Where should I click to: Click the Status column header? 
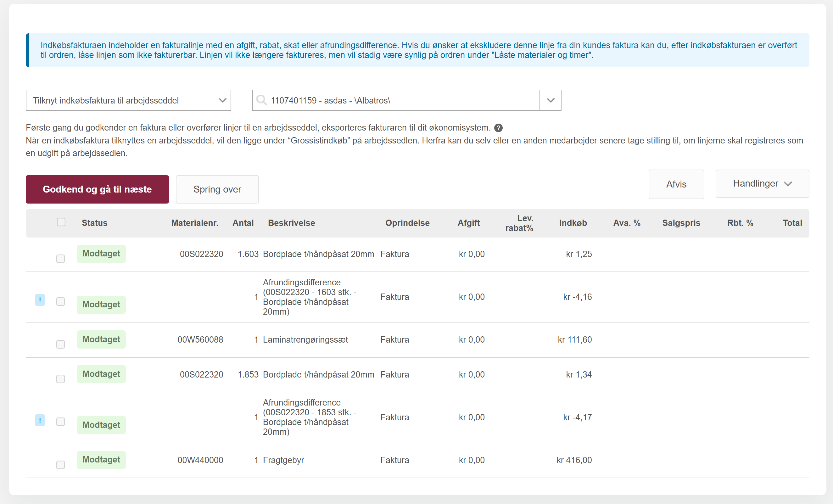pos(95,223)
